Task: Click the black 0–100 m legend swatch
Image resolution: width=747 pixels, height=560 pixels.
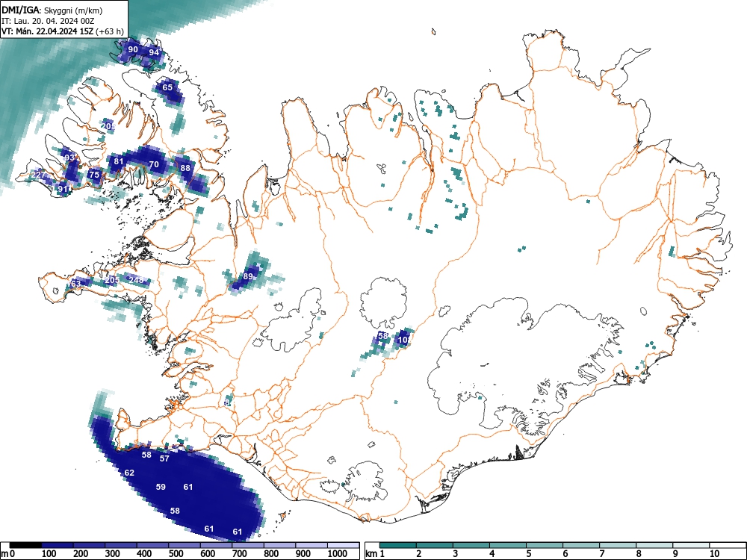Action: click(x=25, y=545)
